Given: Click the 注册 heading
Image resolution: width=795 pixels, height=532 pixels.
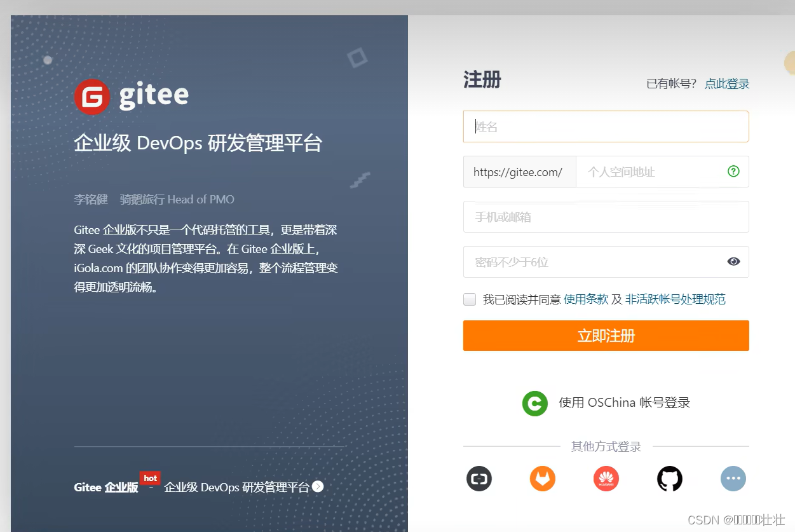Looking at the screenshot, I should (482, 80).
